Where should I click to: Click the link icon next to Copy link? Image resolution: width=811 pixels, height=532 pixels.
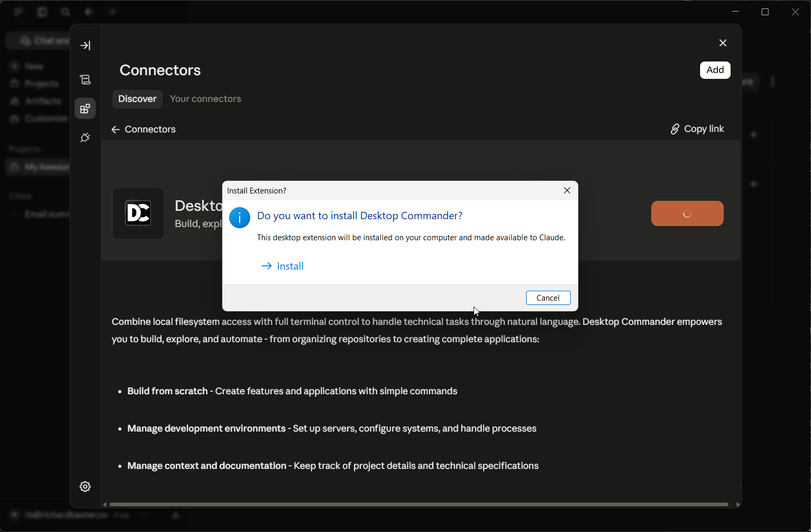point(675,129)
